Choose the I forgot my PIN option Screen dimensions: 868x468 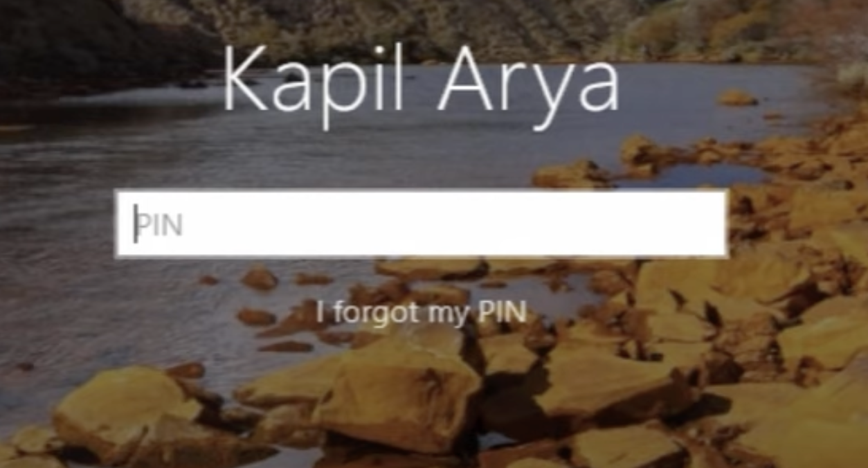[421, 312]
